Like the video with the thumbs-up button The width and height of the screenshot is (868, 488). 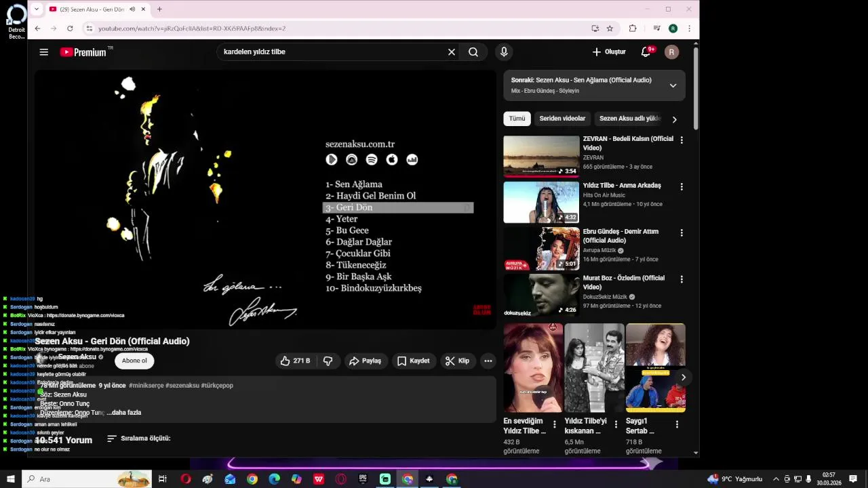point(295,361)
